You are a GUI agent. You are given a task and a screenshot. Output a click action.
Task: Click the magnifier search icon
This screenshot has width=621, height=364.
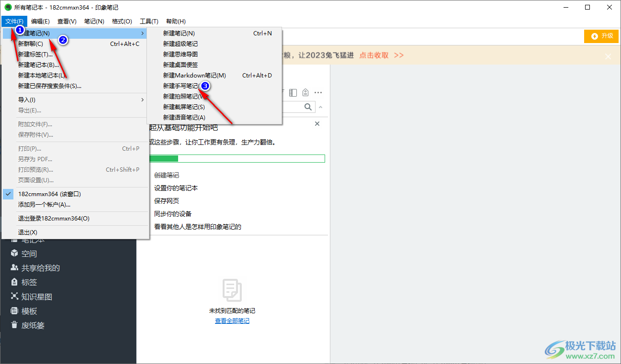pos(308,107)
